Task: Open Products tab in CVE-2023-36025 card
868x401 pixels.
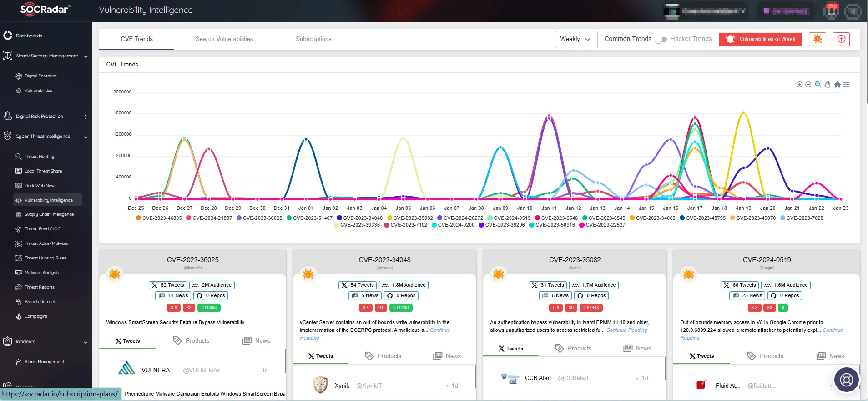Action: pos(191,340)
